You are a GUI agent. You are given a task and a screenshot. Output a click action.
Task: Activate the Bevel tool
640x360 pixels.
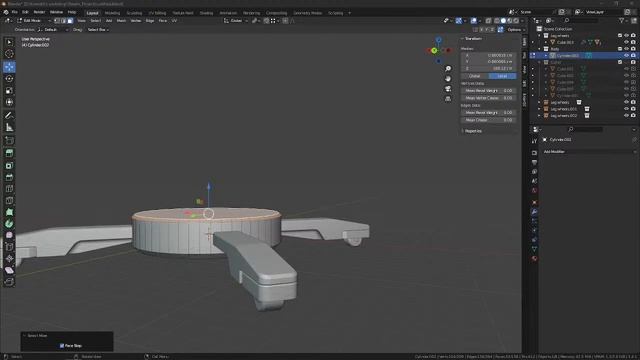coord(9,177)
